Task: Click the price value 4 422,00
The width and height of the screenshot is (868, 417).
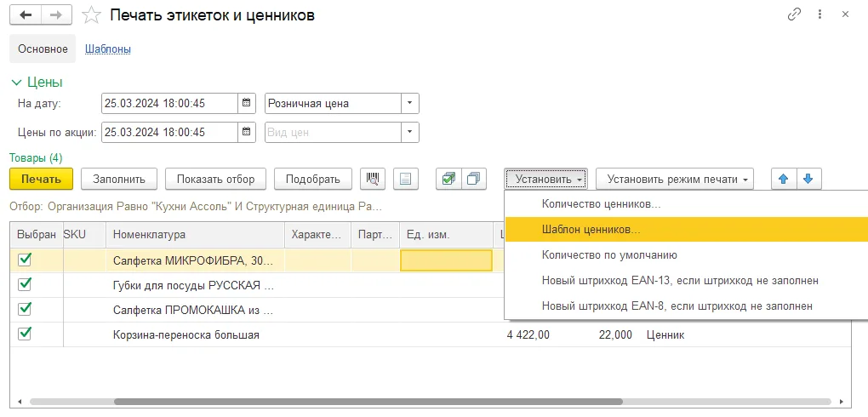Action: (528, 335)
